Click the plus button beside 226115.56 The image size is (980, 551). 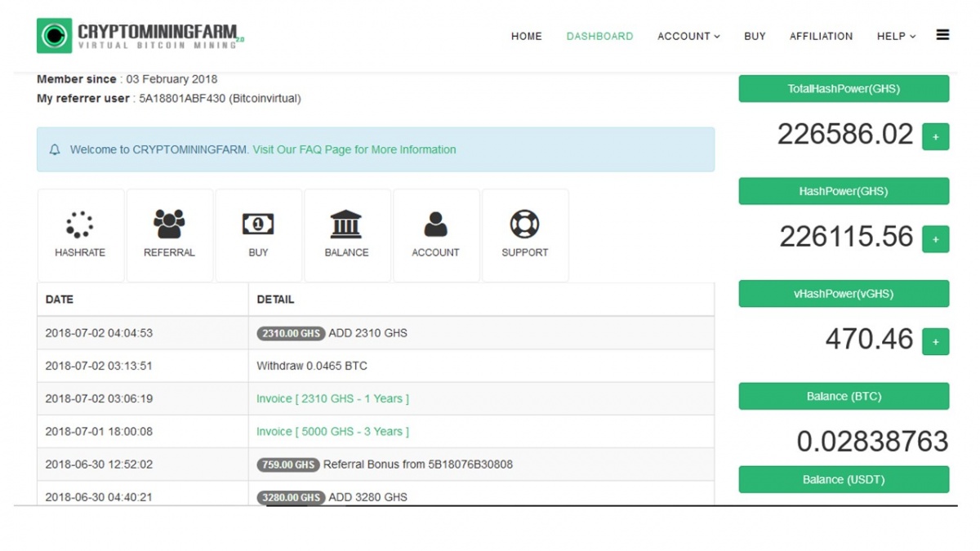936,239
